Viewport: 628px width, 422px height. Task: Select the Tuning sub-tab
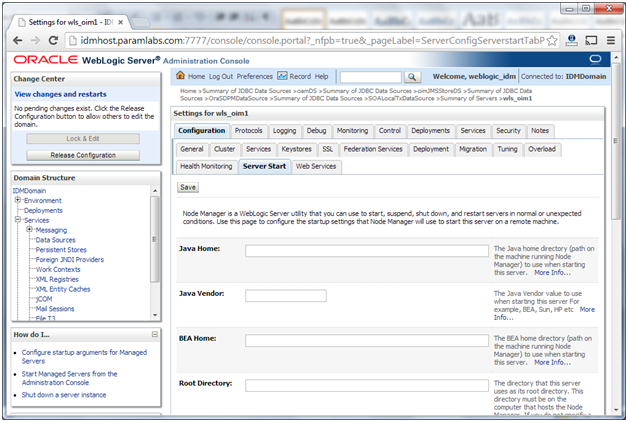tap(507, 149)
